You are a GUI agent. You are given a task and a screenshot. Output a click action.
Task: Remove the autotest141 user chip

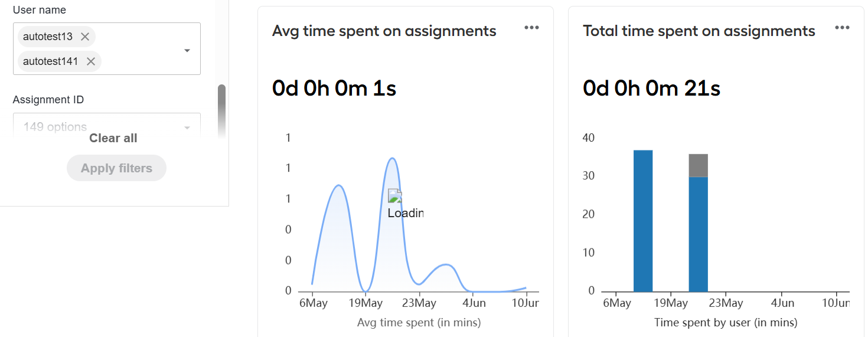click(x=91, y=61)
